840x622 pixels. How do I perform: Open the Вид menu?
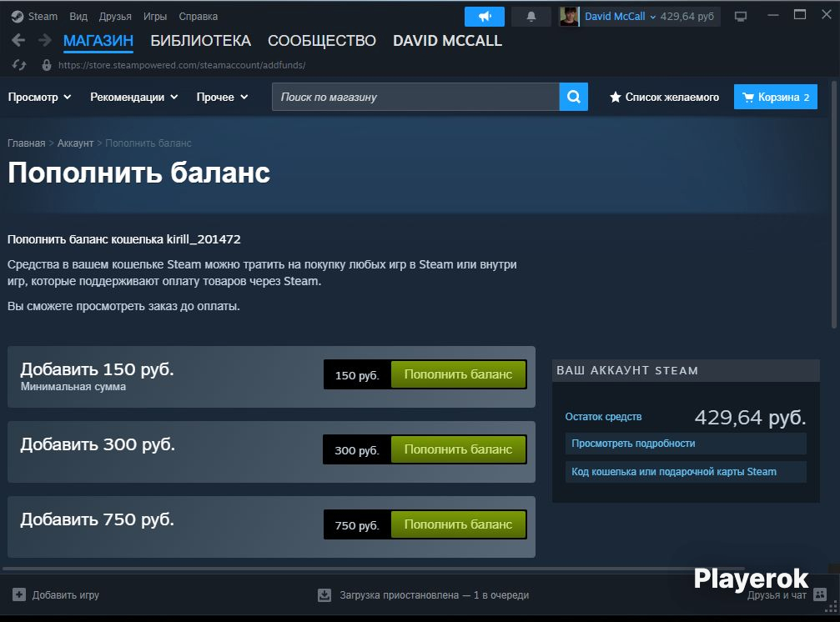pos(78,17)
